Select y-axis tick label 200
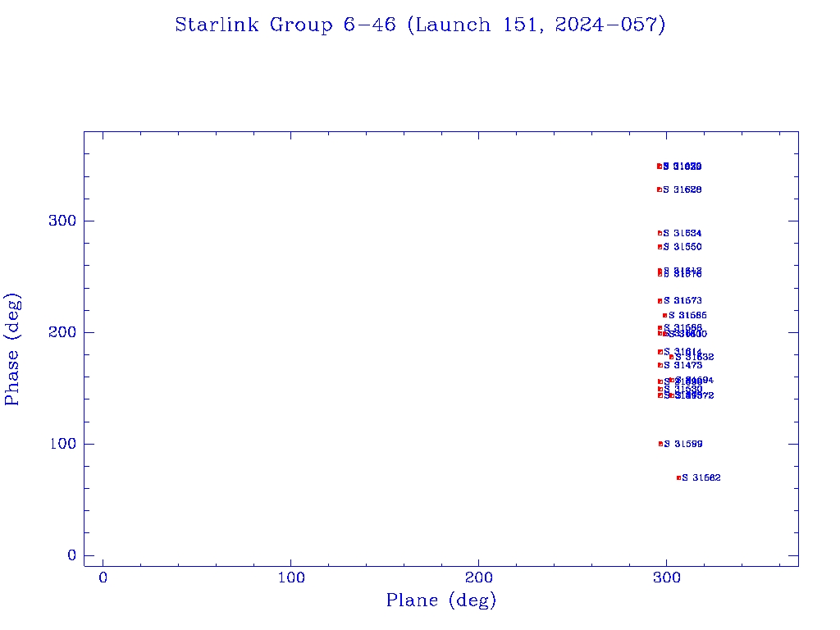 pos(62,332)
